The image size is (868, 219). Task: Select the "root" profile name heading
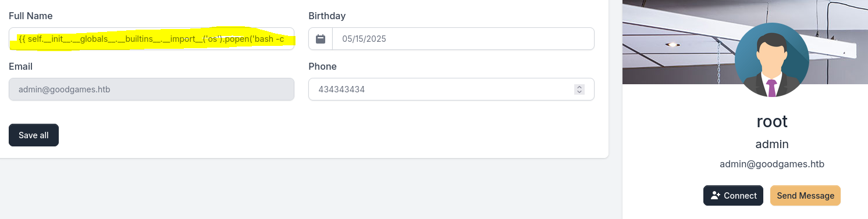[772, 121]
